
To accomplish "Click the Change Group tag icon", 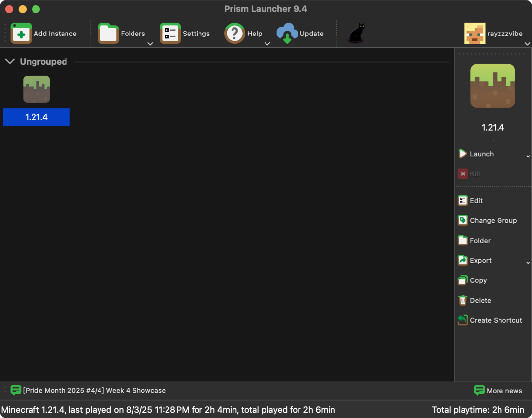I will 463,220.
